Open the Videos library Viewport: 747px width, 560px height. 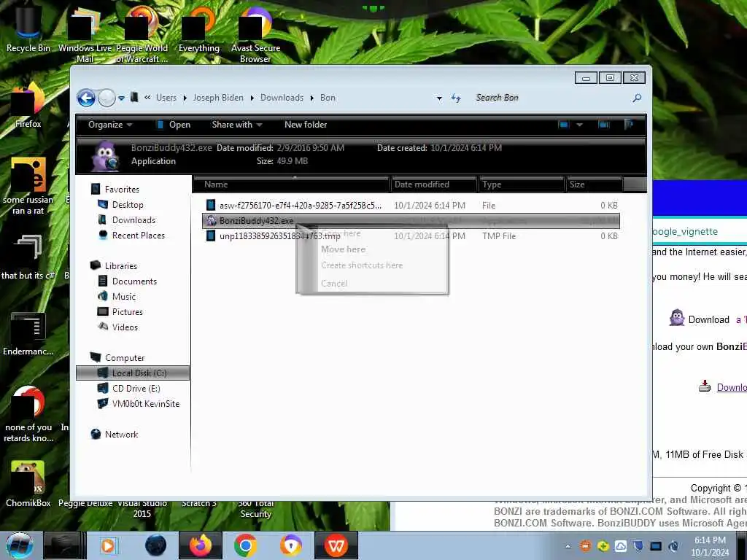pyautogui.click(x=125, y=327)
